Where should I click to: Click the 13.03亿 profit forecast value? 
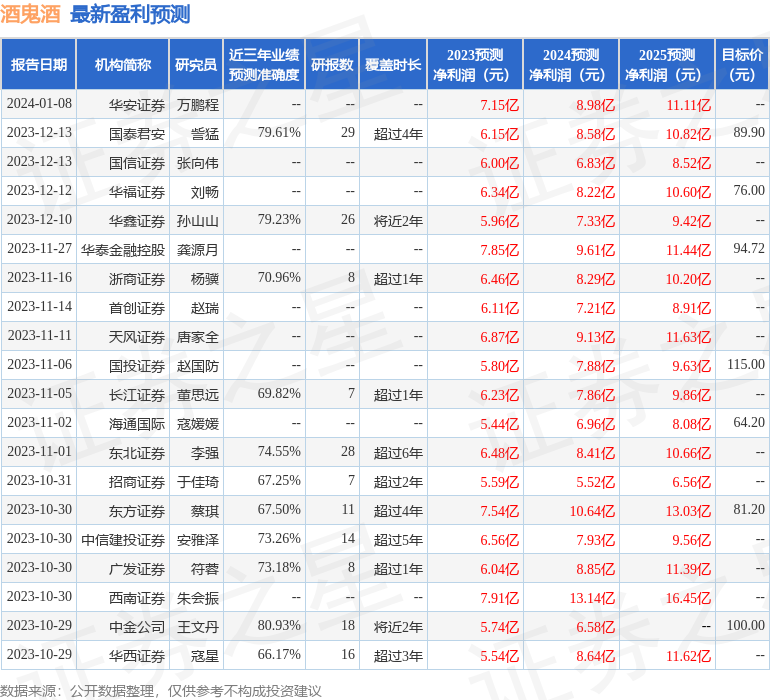click(688, 511)
